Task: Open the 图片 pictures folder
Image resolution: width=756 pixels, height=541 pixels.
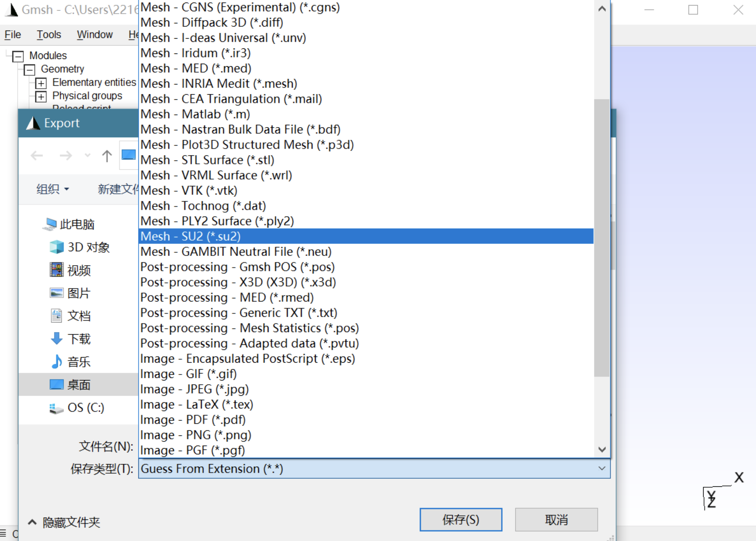Action: click(78, 293)
